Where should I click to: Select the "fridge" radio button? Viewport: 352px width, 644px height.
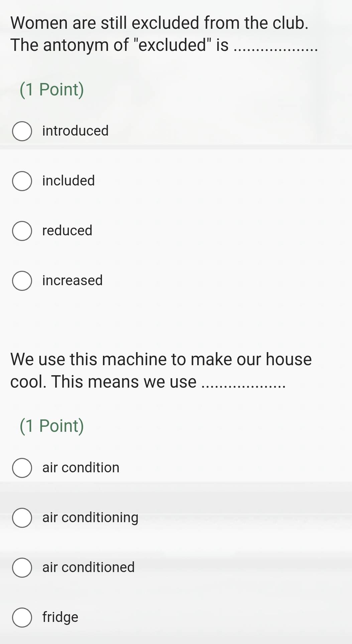pos(22,618)
